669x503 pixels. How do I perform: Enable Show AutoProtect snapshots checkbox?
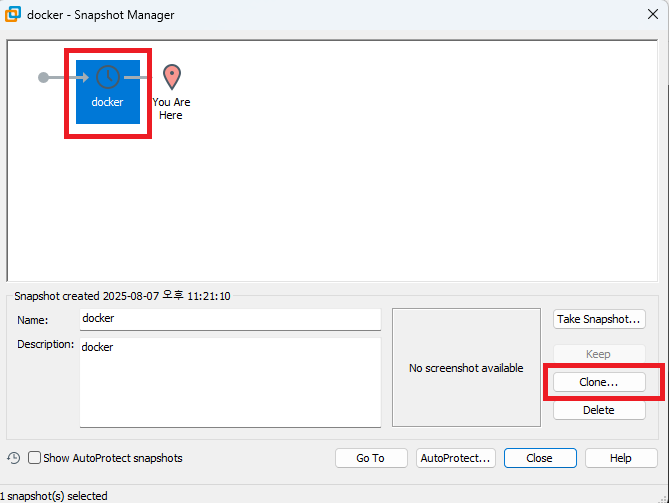(34, 458)
